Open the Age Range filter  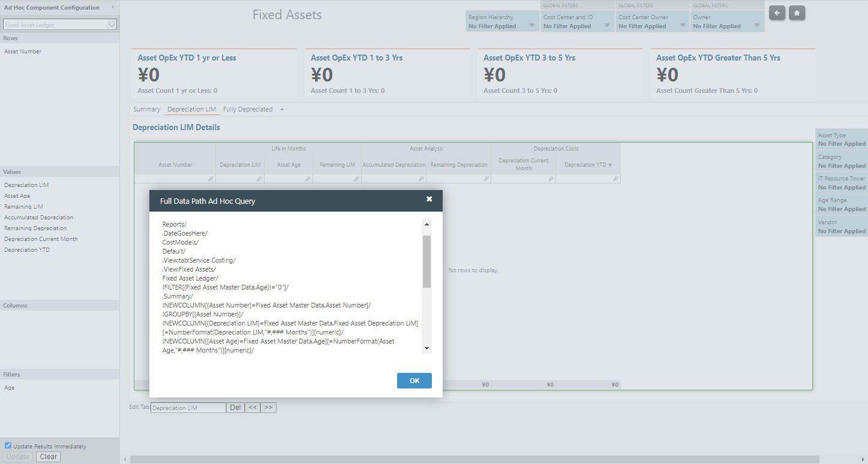tap(842, 204)
